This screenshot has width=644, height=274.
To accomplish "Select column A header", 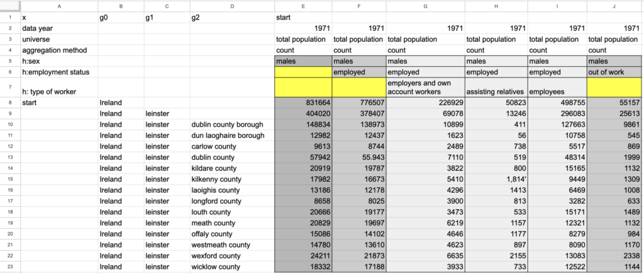I will click(x=59, y=6).
